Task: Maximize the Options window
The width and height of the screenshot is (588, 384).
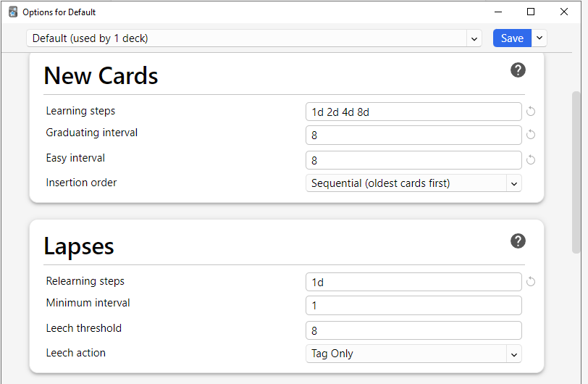Action: click(x=531, y=12)
